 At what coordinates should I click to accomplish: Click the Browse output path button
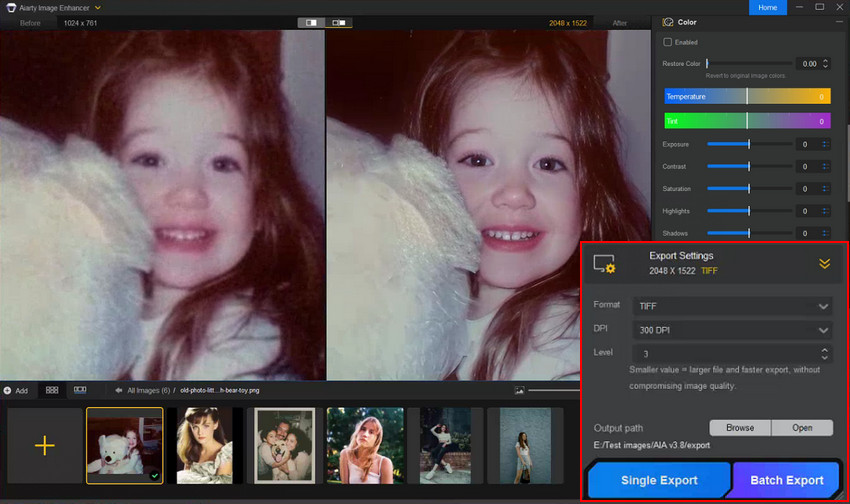tap(740, 428)
